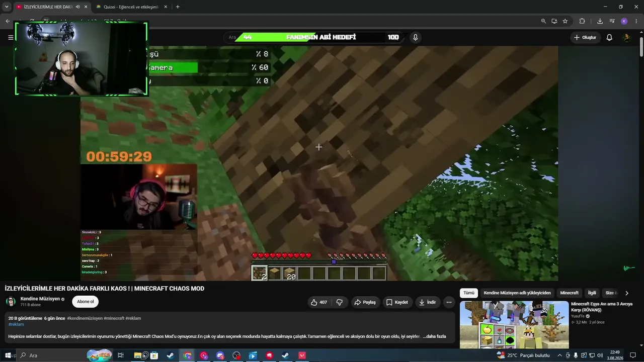Save the video with Kaydet

coord(397,302)
